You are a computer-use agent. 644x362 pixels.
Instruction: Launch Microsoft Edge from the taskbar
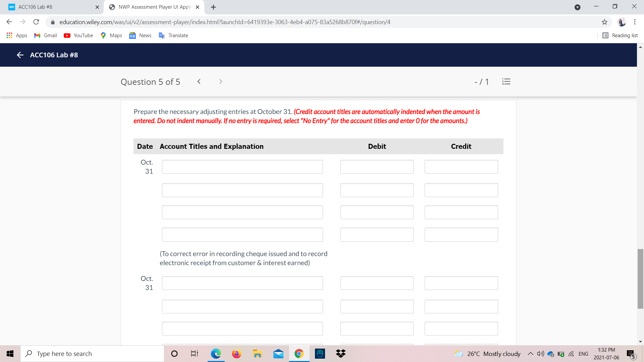pos(216,353)
